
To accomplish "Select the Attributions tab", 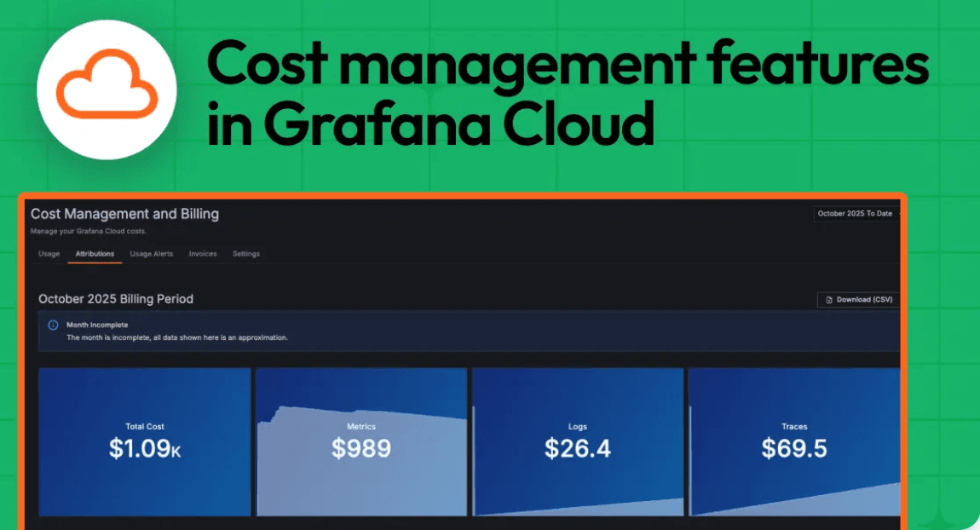I will 95,254.
